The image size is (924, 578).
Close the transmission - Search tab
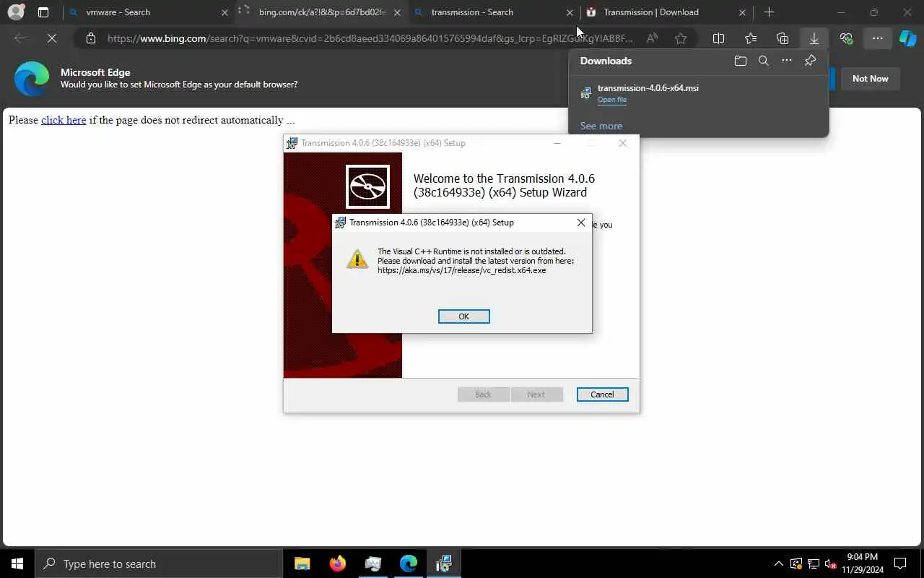(x=570, y=12)
